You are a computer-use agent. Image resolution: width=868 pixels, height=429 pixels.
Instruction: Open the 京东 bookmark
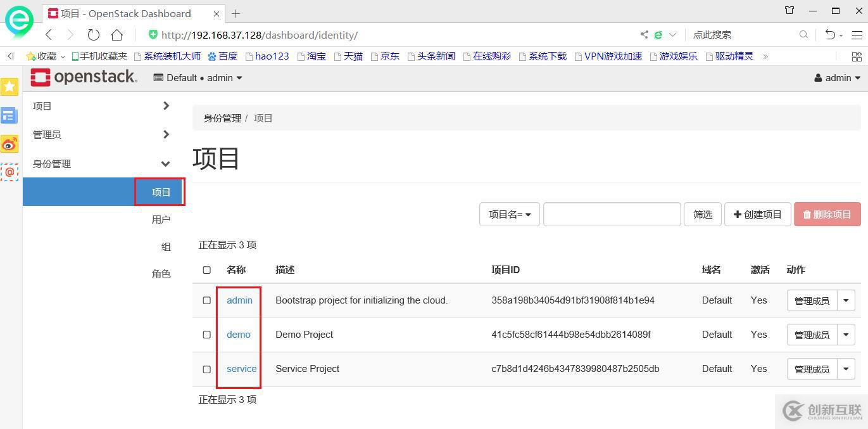[x=385, y=56]
